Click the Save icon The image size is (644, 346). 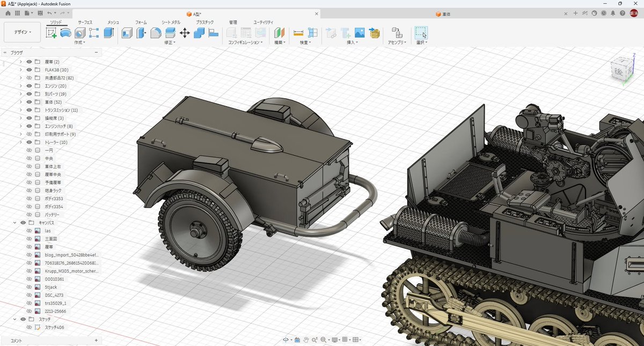point(40,13)
